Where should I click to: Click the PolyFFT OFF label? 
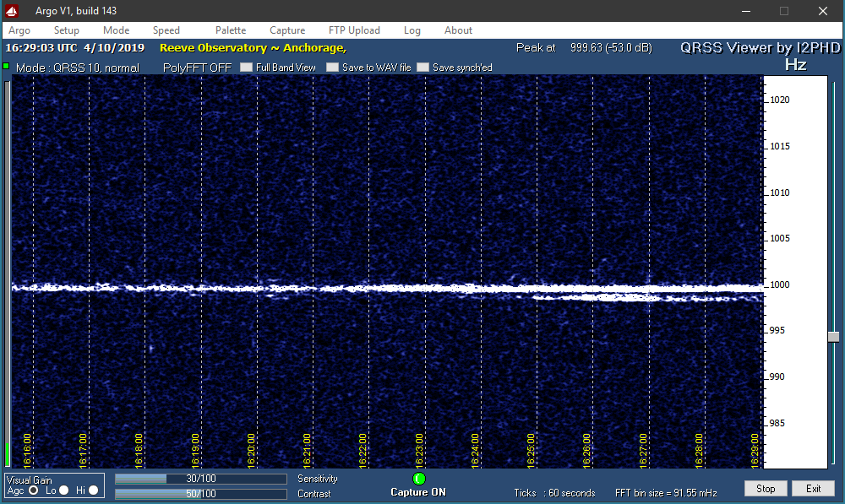(197, 68)
